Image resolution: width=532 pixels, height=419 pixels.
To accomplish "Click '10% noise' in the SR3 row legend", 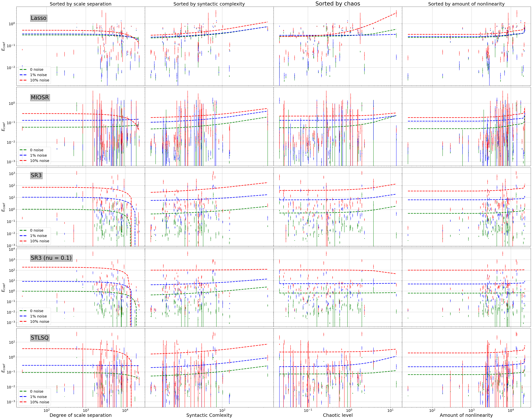I will pyautogui.click(x=39, y=241).
